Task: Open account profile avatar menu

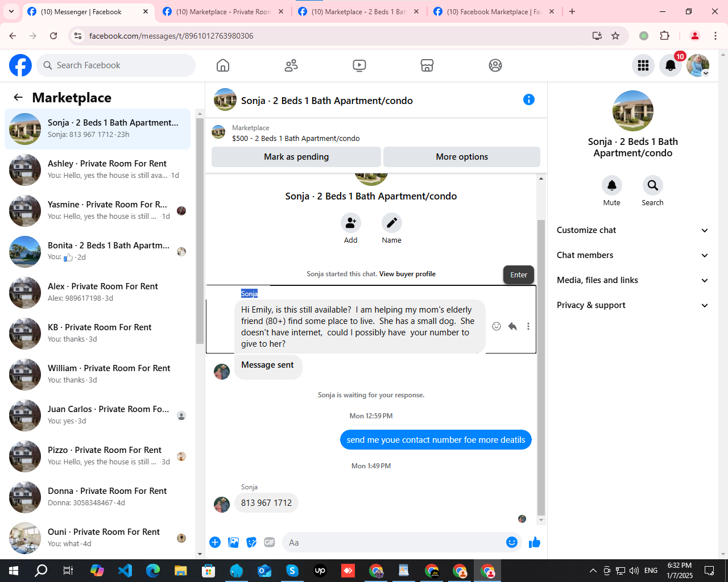Action: tap(698, 65)
